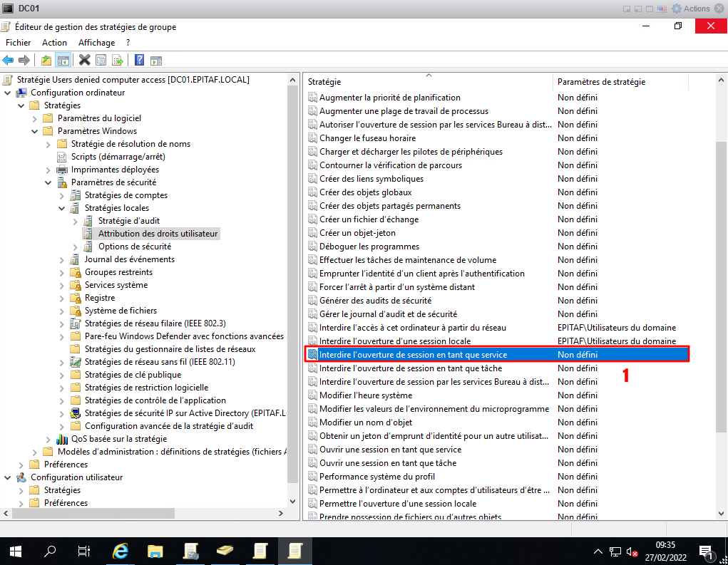Image resolution: width=728 pixels, height=565 pixels.
Task: Click the blue Help question mark icon
Action: [139, 60]
